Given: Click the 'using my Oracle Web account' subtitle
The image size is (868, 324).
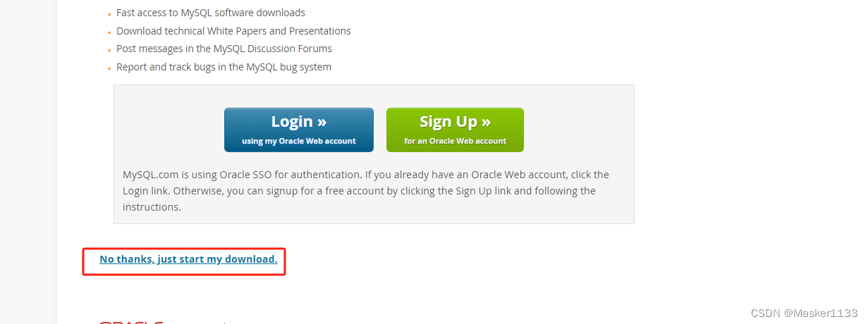Looking at the screenshot, I should coord(299,141).
